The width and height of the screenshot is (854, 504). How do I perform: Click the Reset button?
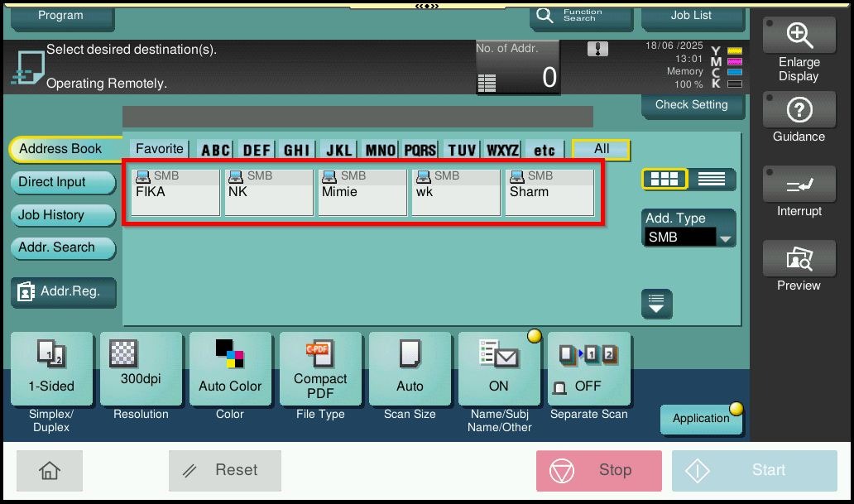[225, 470]
